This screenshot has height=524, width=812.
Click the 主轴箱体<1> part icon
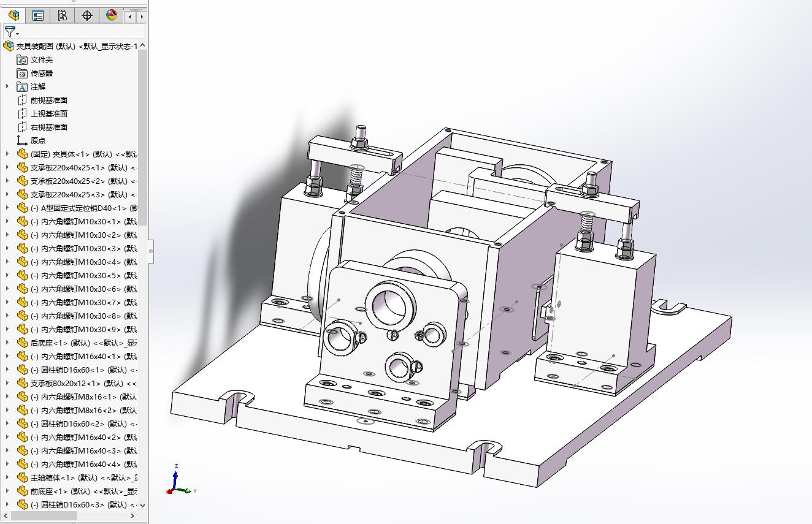pyautogui.click(x=22, y=477)
